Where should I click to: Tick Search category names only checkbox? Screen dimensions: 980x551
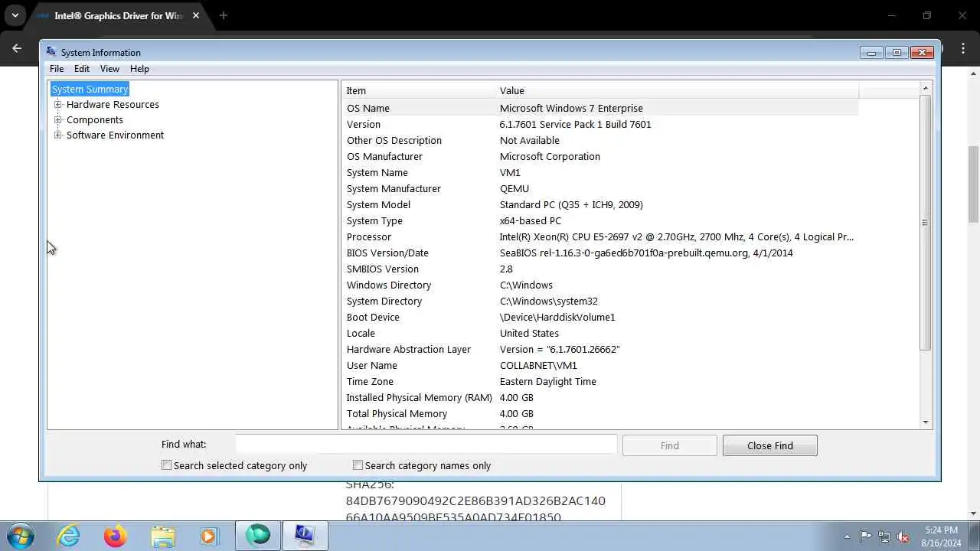click(x=358, y=465)
